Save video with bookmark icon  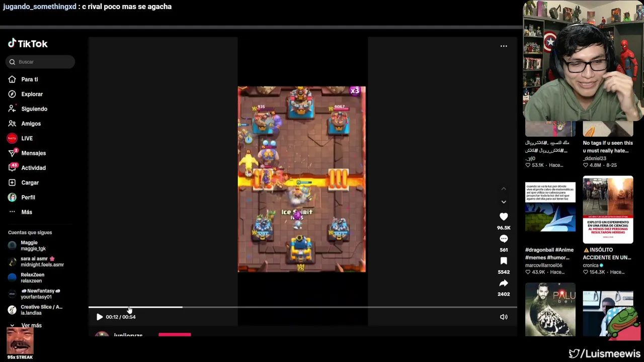[504, 261]
